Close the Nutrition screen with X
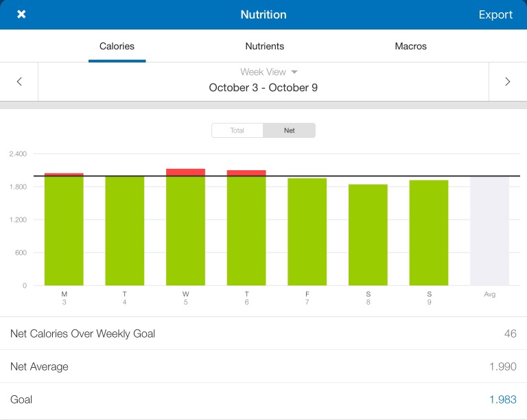 [x=21, y=14]
